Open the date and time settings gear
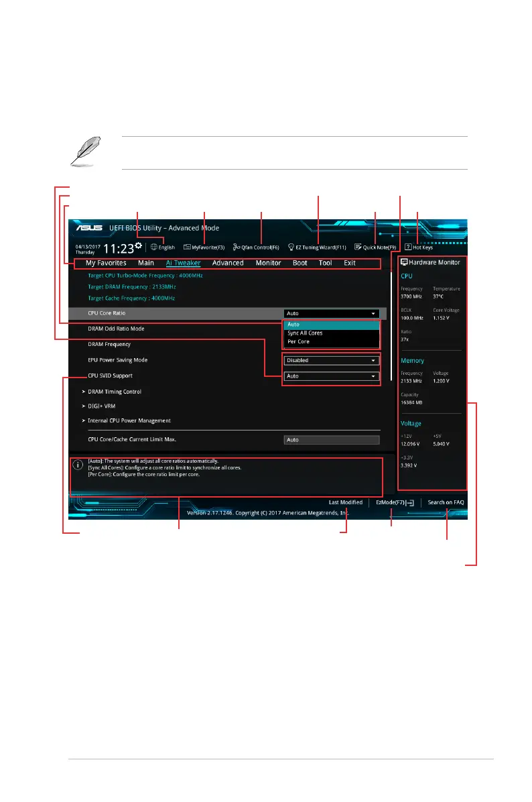This screenshot has height=802, width=532. pyautogui.click(x=138, y=245)
